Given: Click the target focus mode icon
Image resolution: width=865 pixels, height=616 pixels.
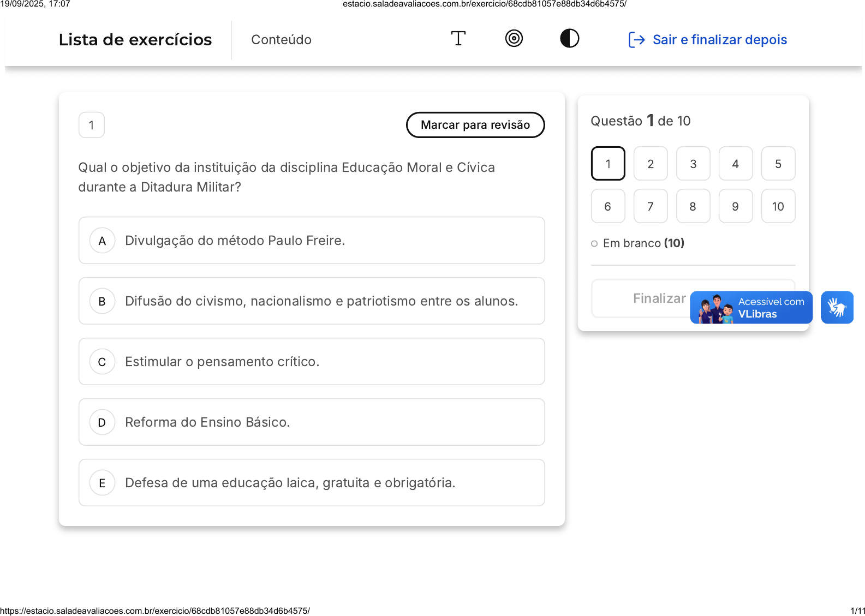Looking at the screenshot, I should click(514, 39).
